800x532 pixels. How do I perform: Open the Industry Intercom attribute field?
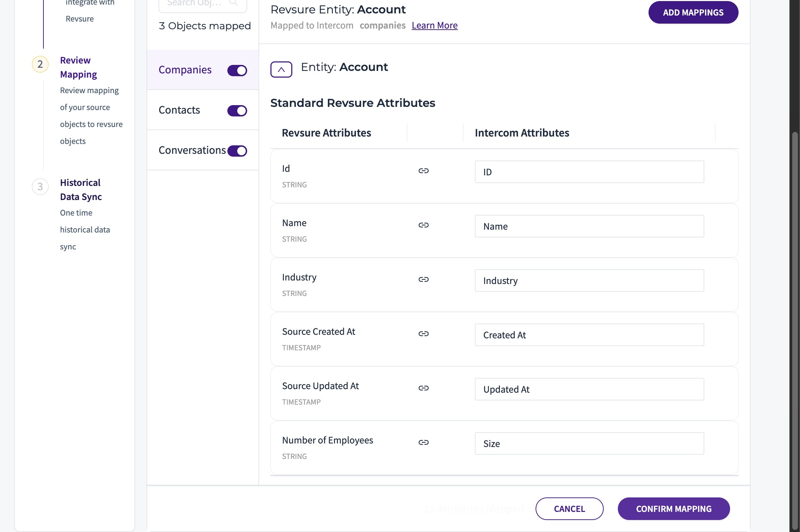(x=589, y=281)
